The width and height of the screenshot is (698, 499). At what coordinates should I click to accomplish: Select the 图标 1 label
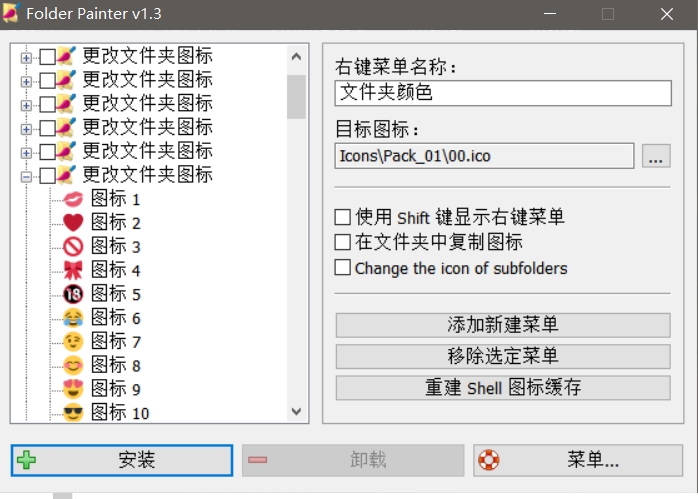tap(116, 199)
